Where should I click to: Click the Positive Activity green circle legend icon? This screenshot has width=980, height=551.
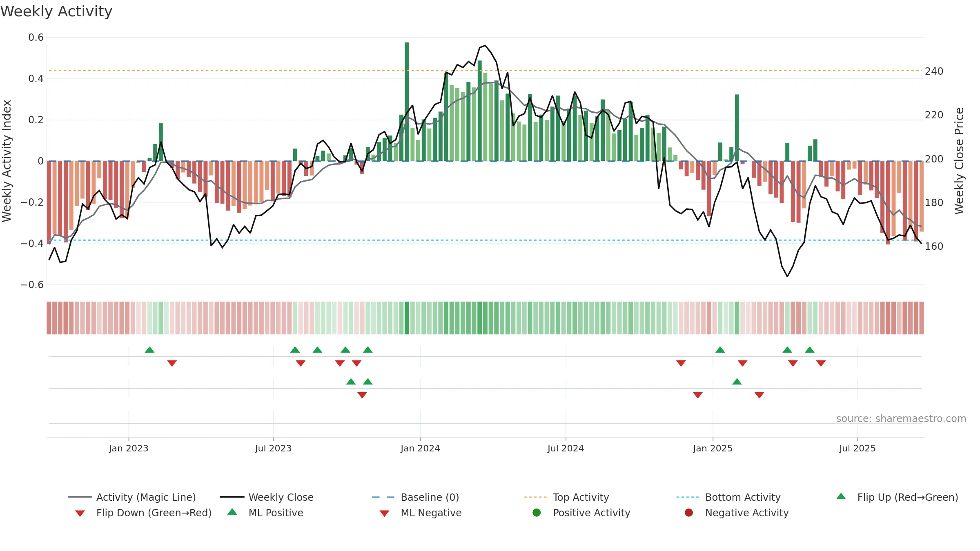point(537,513)
